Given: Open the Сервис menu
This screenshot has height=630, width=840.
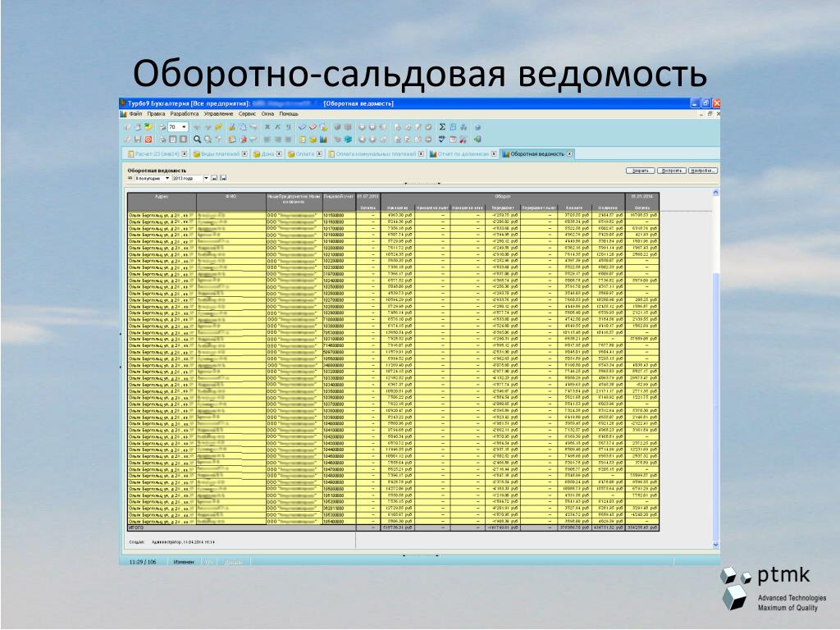Looking at the screenshot, I should click(x=247, y=113).
